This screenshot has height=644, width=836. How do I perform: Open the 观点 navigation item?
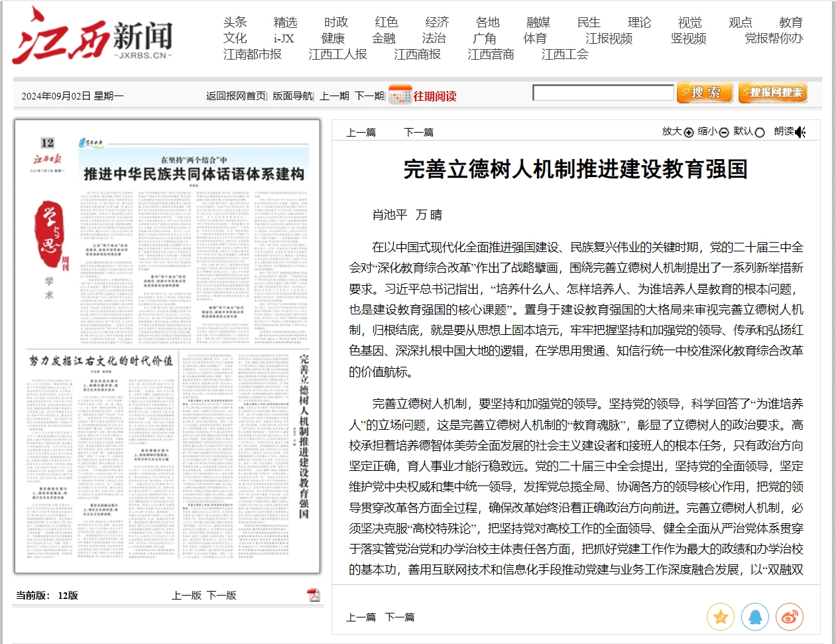click(740, 23)
